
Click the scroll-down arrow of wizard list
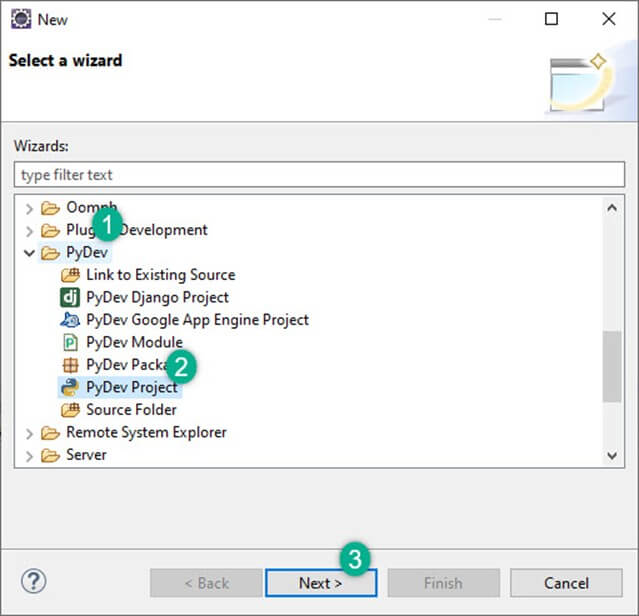pyautogui.click(x=612, y=455)
